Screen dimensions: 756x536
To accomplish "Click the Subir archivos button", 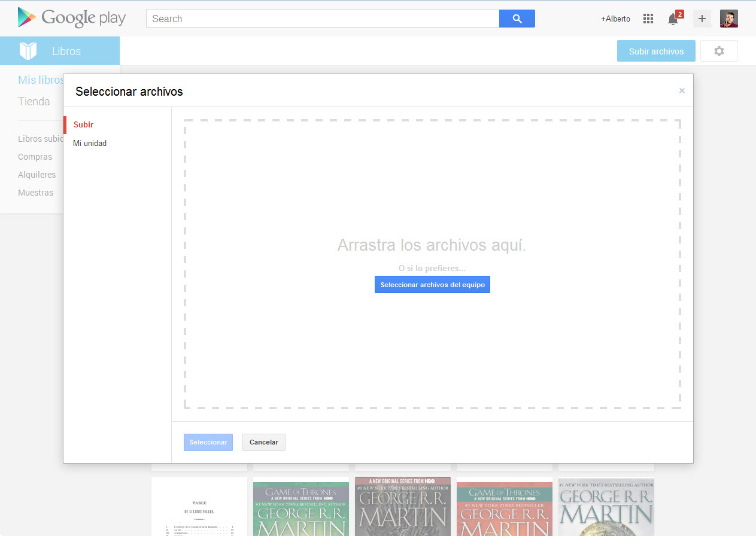I will point(656,51).
